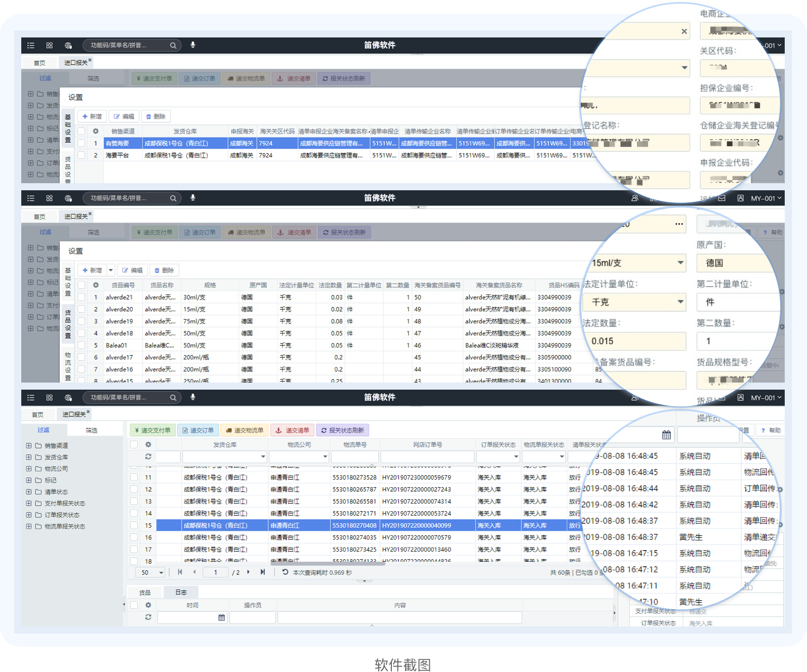The height and width of the screenshot is (672, 807).
Task: Switch to the 货品 tab below the order list
Action: click(x=145, y=593)
